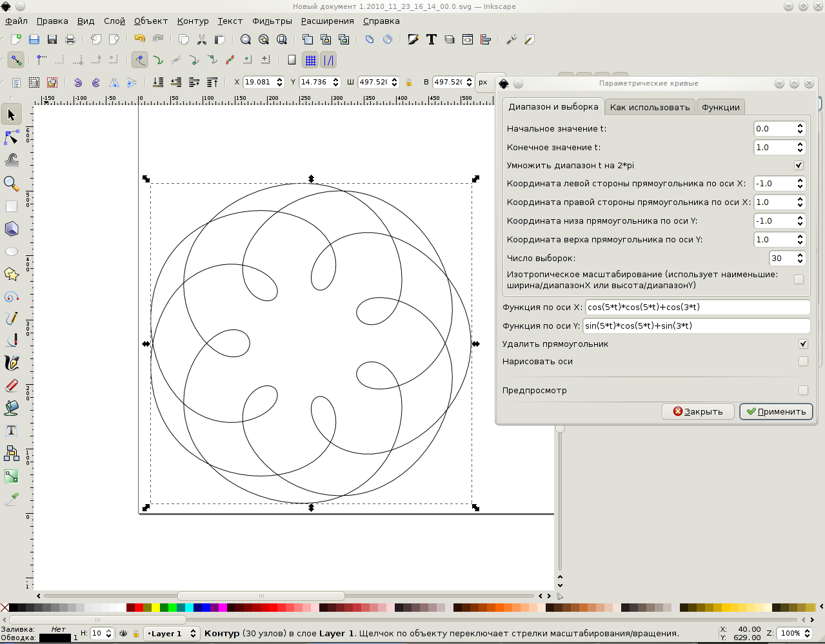Screen dimensions: 825x644
Task: Select the Text tool in the toolbox
Action: click(12, 431)
